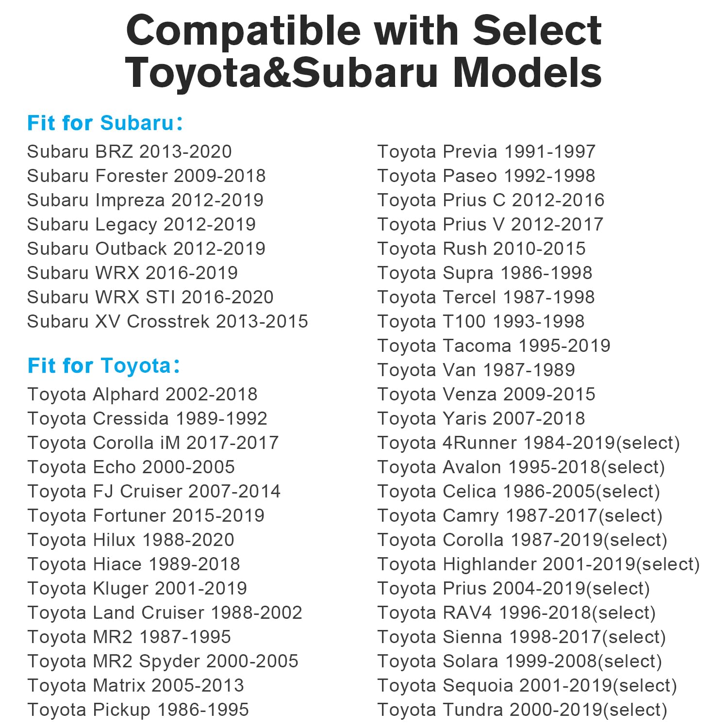Click Toyota Previa 1991-1997 entry
Image resolution: width=728 pixels, height=728 pixels.
(486, 152)
